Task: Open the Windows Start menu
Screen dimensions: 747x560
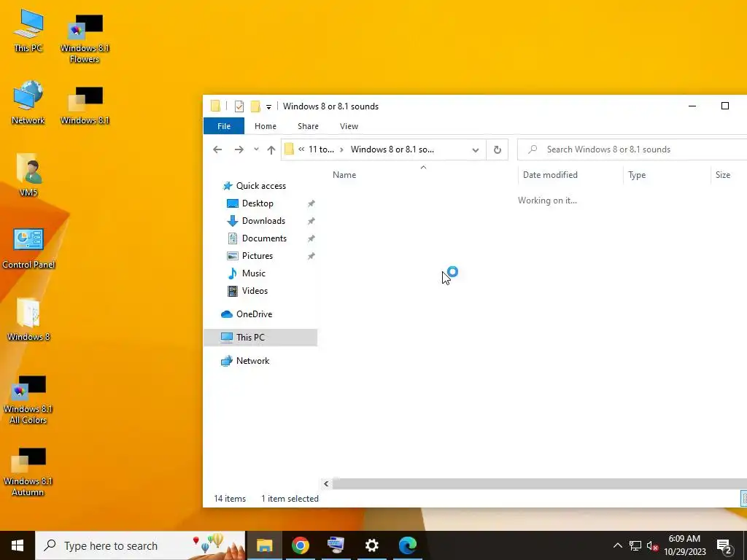Action: click(x=18, y=545)
